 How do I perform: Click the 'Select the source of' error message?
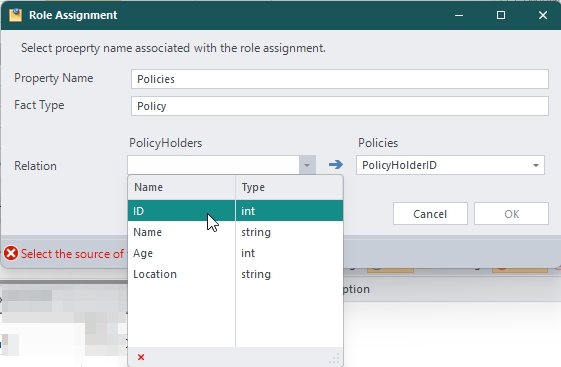(72, 254)
